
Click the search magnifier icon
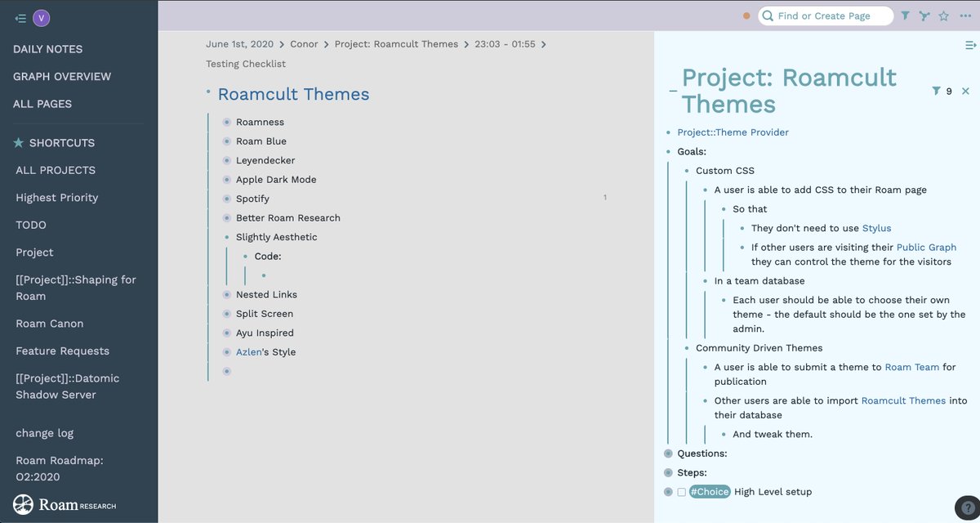768,16
